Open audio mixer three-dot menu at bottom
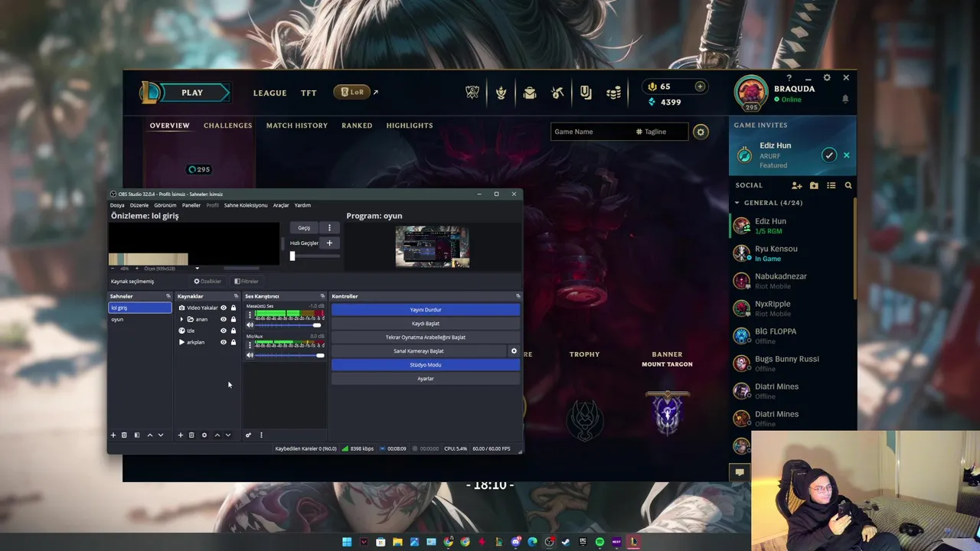 click(x=261, y=435)
